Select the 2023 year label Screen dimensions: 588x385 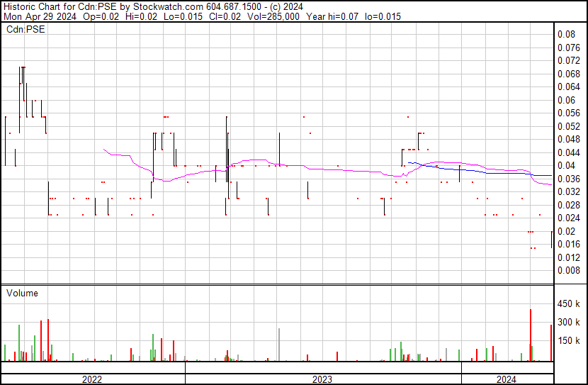[322, 379]
